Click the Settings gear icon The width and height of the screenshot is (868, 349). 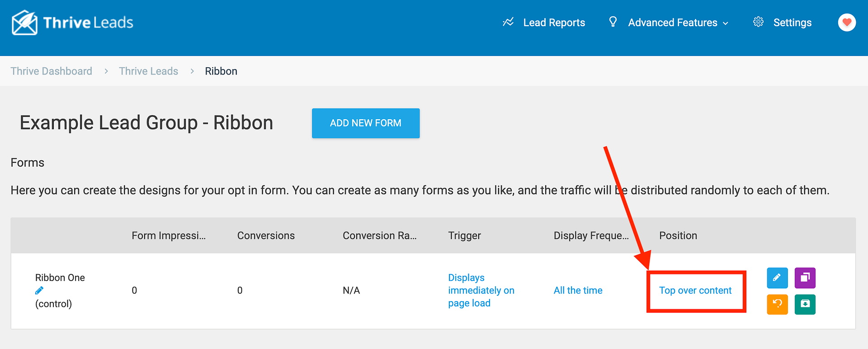point(758,22)
